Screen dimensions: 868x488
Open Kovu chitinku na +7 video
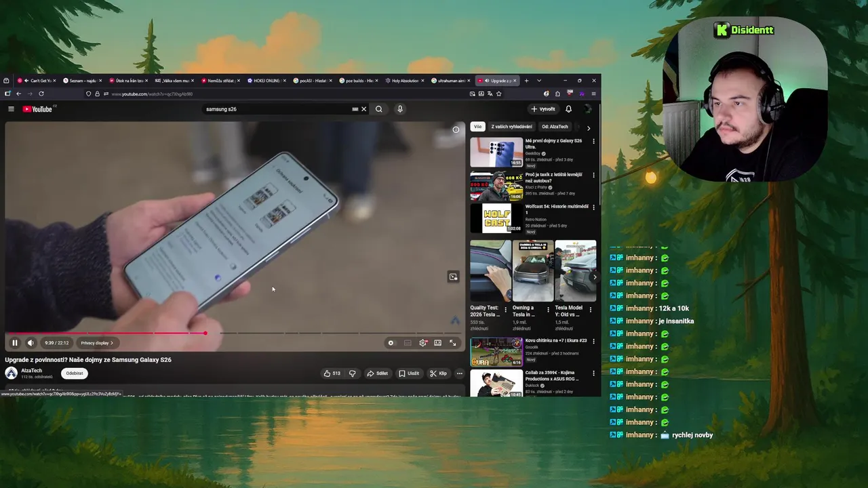tap(496, 352)
